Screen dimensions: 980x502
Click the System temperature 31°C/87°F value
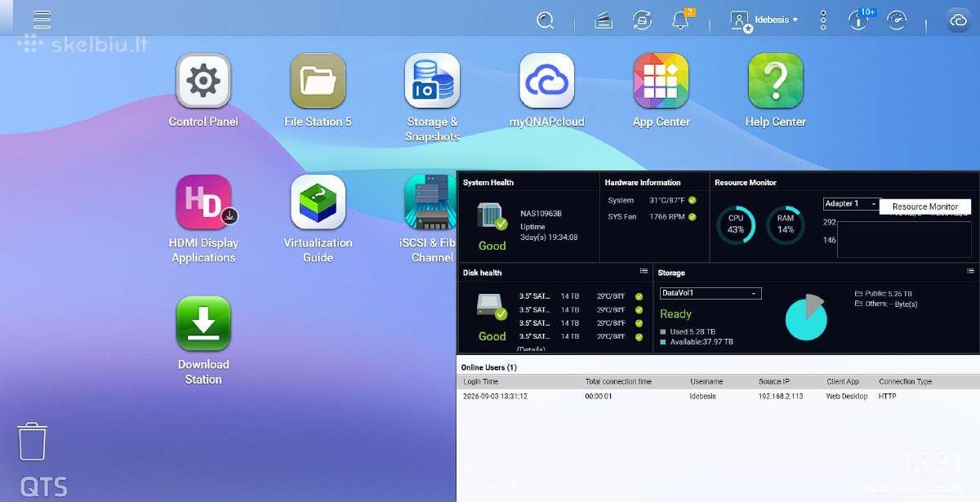click(x=666, y=200)
